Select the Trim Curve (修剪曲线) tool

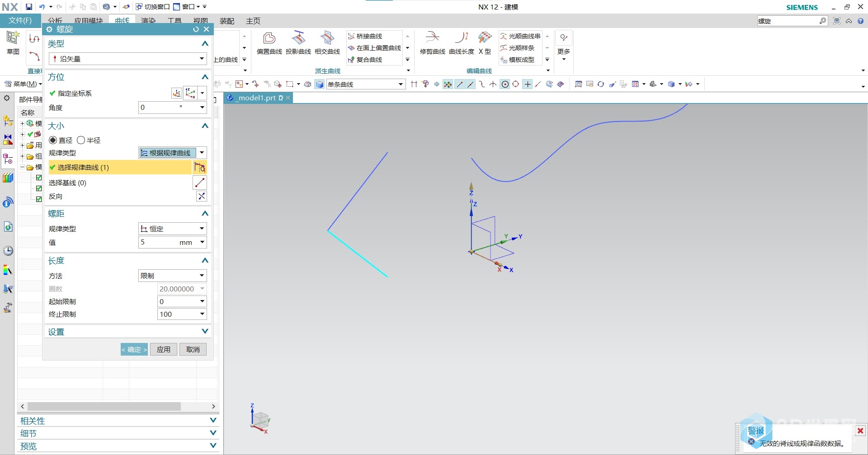pyautogui.click(x=433, y=43)
